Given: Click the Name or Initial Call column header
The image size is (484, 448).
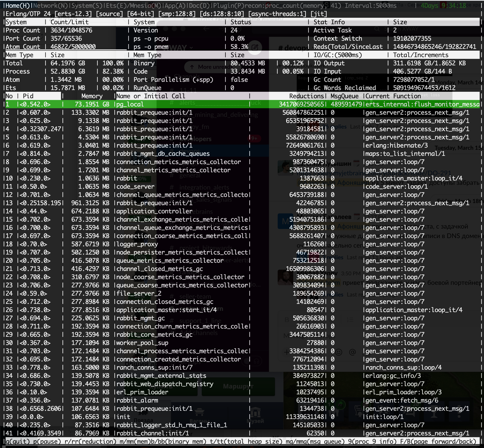Looking at the screenshot, I should (x=151, y=96).
